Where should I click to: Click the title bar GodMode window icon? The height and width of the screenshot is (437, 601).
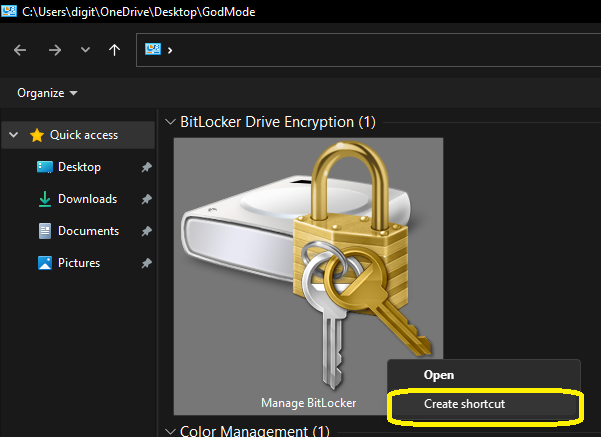pyautogui.click(x=9, y=11)
